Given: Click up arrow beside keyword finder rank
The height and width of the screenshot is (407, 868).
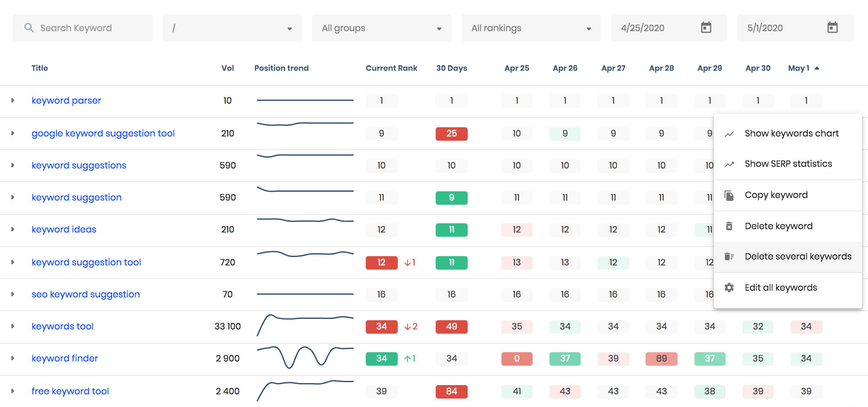Looking at the screenshot, I should tap(407, 359).
